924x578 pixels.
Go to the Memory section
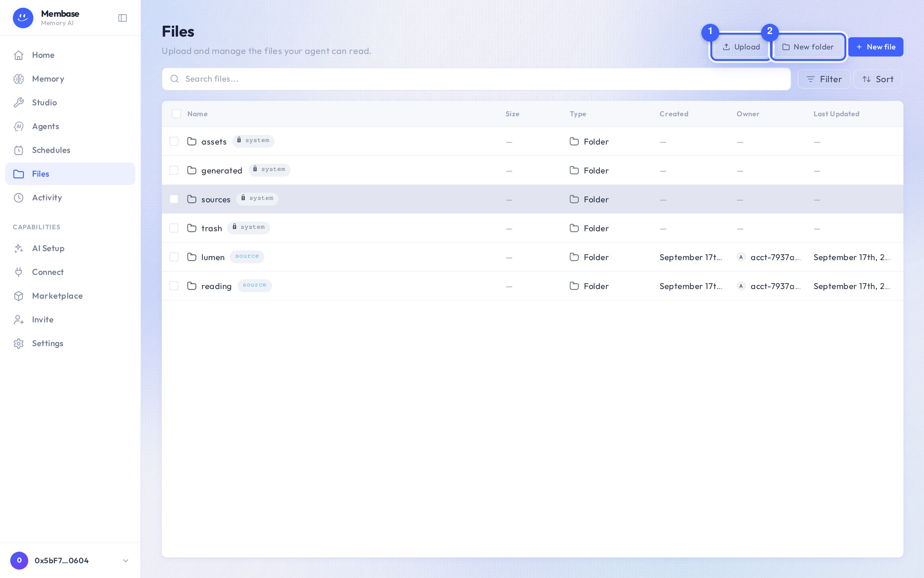[x=70, y=79]
